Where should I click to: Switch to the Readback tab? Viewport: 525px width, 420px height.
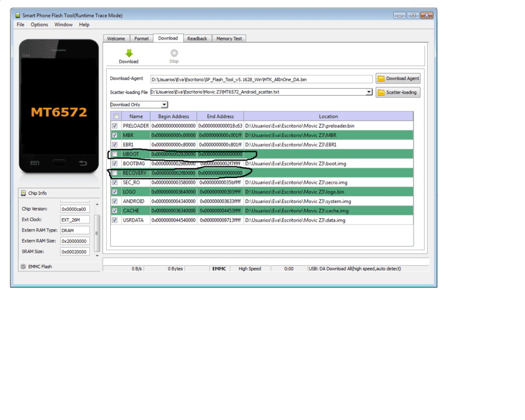click(x=197, y=38)
